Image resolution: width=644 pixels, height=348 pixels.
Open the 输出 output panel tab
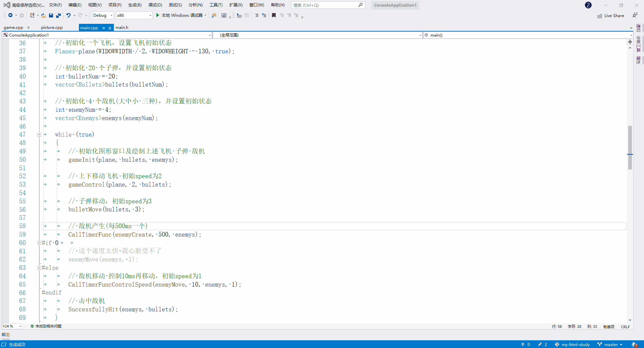[x=6, y=335]
